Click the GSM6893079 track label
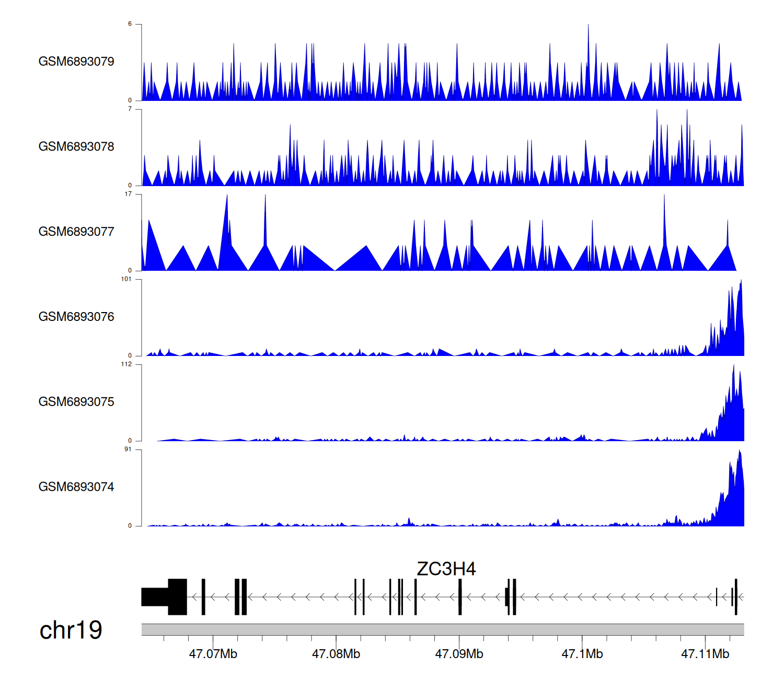Screen dimensions: 784x690 click(76, 62)
